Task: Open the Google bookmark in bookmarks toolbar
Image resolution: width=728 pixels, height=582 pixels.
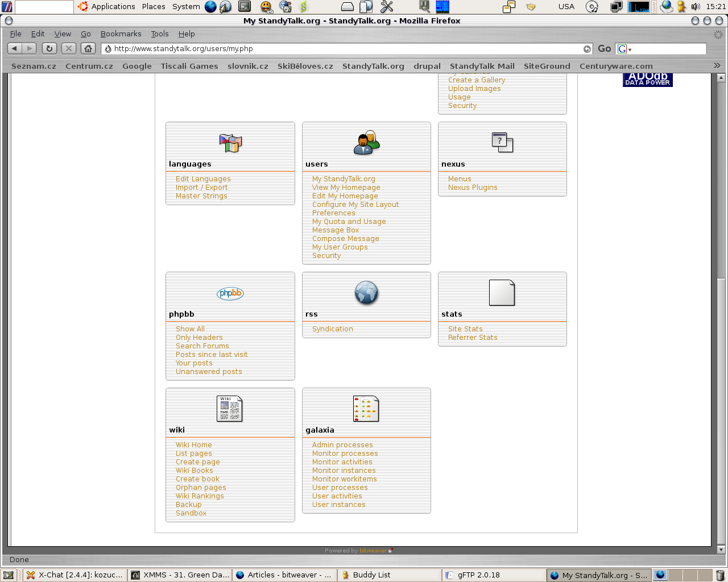Action: (x=137, y=66)
